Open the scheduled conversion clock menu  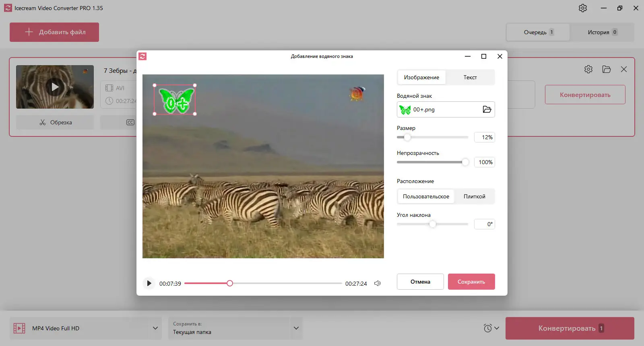tap(491, 328)
